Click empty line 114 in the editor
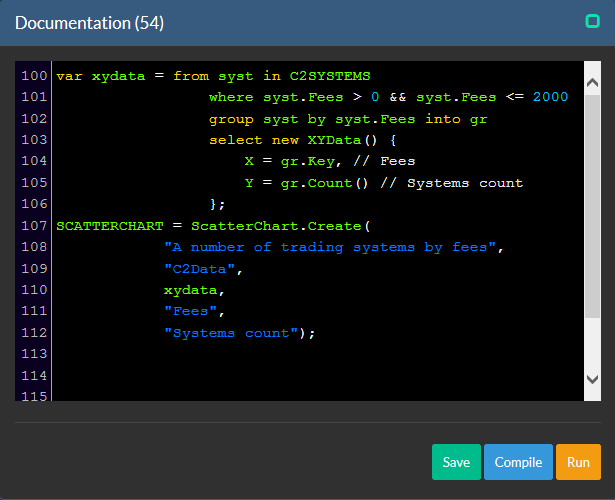The image size is (615, 500). click(x=318, y=376)
